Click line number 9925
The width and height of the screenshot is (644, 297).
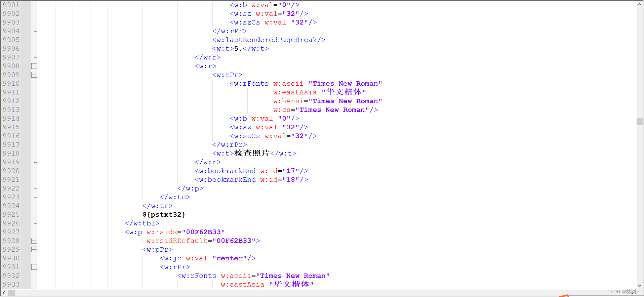click(x=11, y=215)
